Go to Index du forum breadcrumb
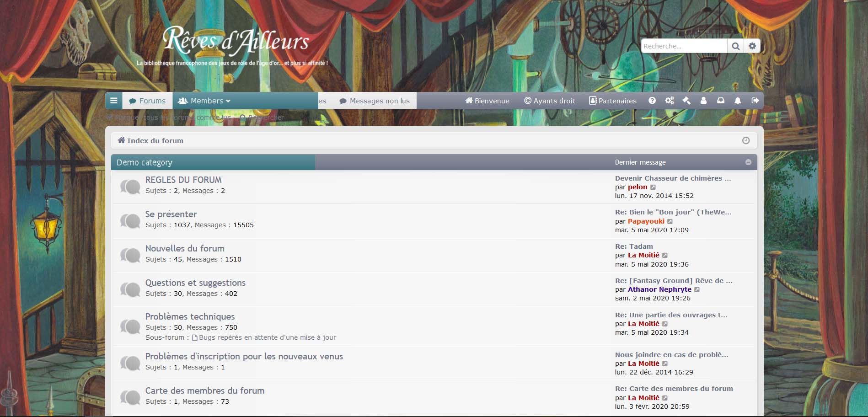 pos(150,140)
